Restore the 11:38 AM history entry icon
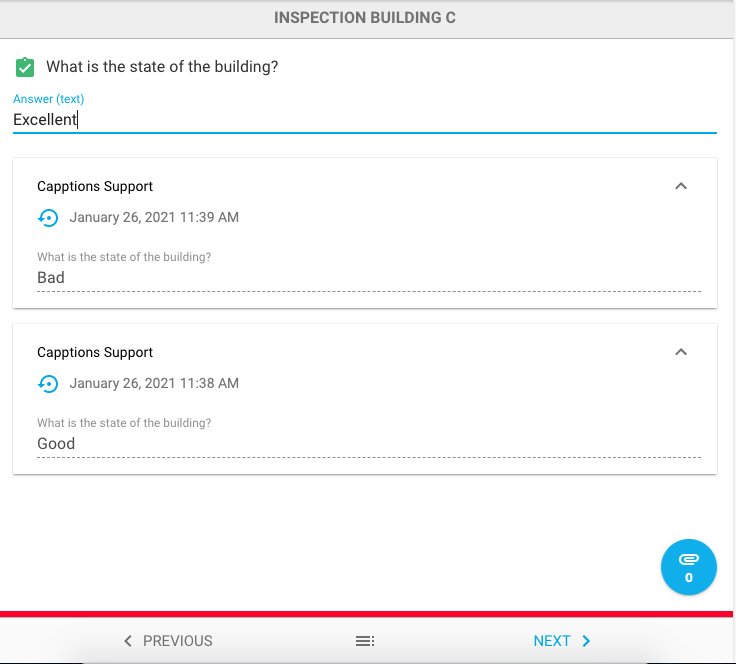This screenshot has height=664, width=736. 48,384
